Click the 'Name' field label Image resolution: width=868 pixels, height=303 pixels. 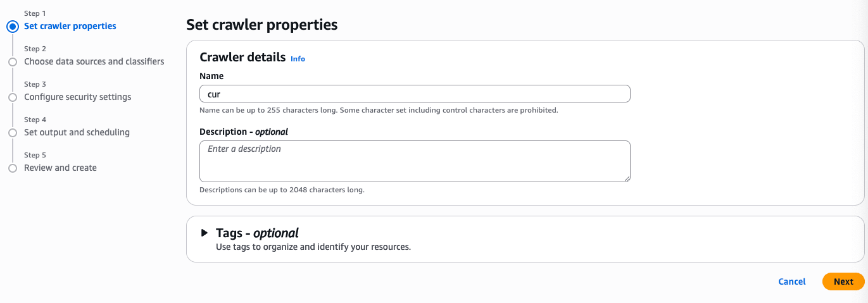(x=211, y=76)
